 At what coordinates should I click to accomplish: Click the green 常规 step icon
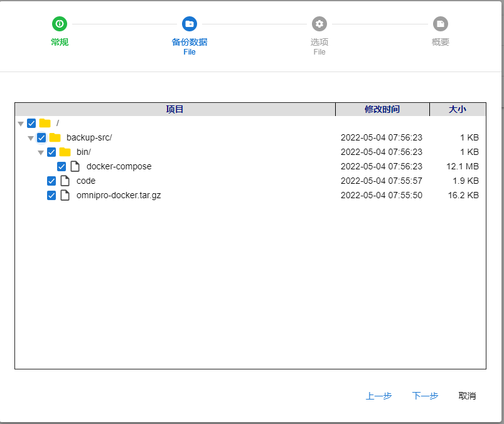(60, 24)
